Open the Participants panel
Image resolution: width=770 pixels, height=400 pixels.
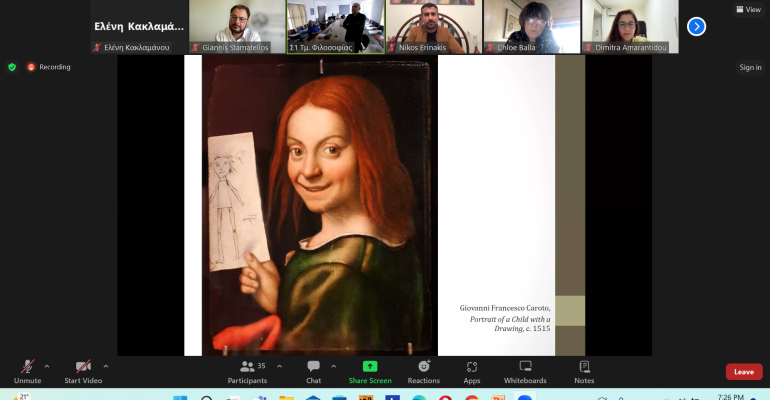[247, 372]
